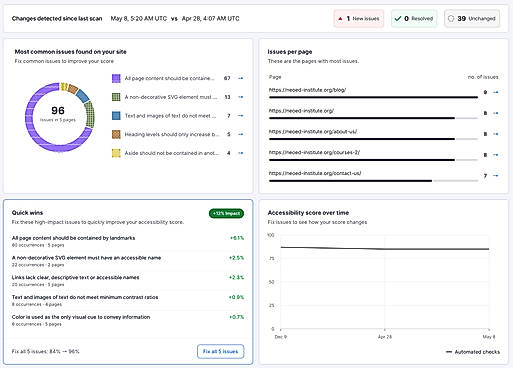Open quick win 'Color is used as the only visual cue'
The width and height of the screenshot is (513, 368).
[128, 320]
